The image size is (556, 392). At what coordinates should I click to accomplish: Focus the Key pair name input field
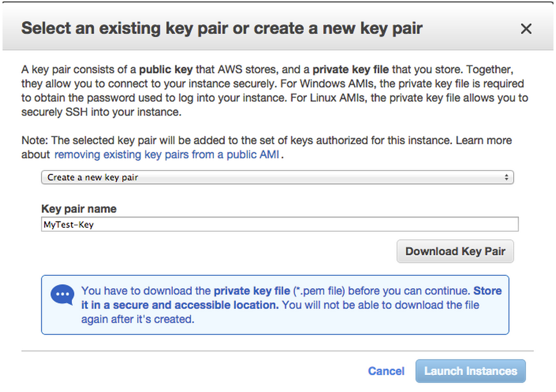click(280, 225)
